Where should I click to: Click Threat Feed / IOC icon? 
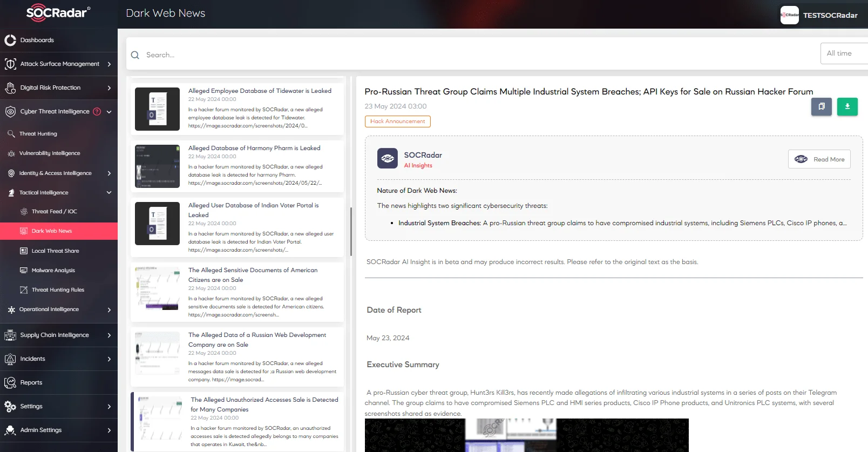[x=24, y=212]
